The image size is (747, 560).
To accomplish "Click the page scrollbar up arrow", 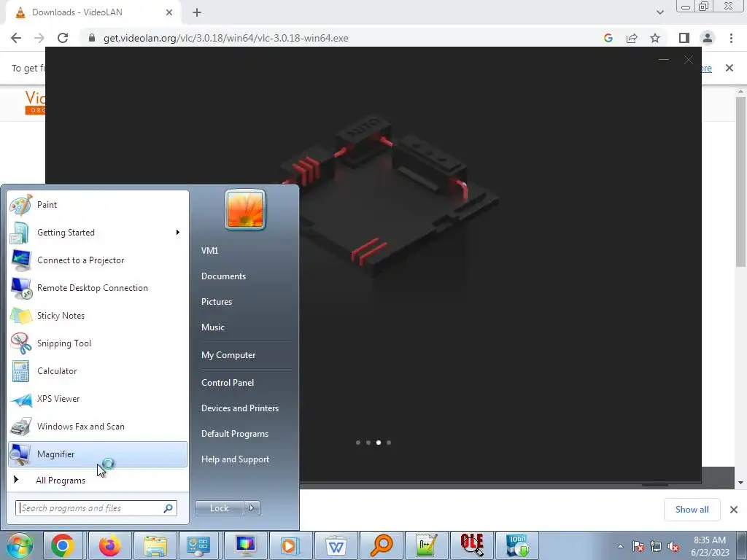I will click(740, 91).
